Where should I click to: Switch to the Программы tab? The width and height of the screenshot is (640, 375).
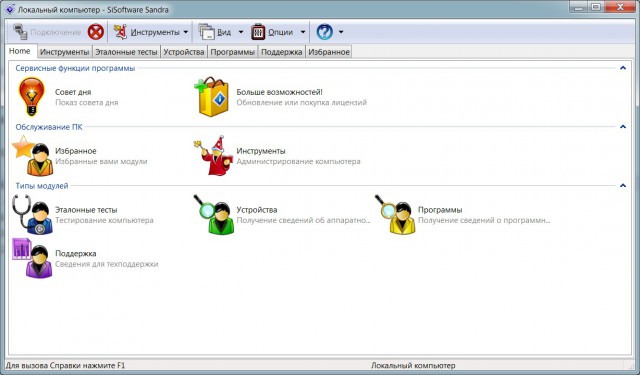pyautogui.click(x=233, y=52)
